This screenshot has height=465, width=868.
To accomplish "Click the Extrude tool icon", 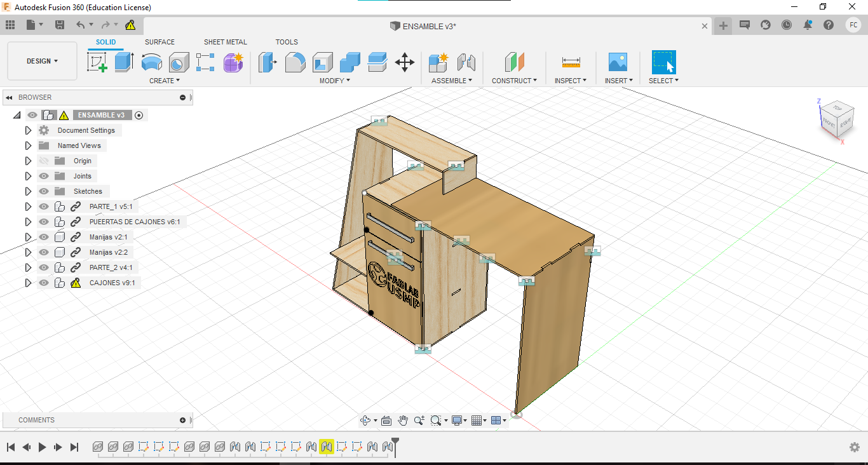I will (x=124, y=62).
